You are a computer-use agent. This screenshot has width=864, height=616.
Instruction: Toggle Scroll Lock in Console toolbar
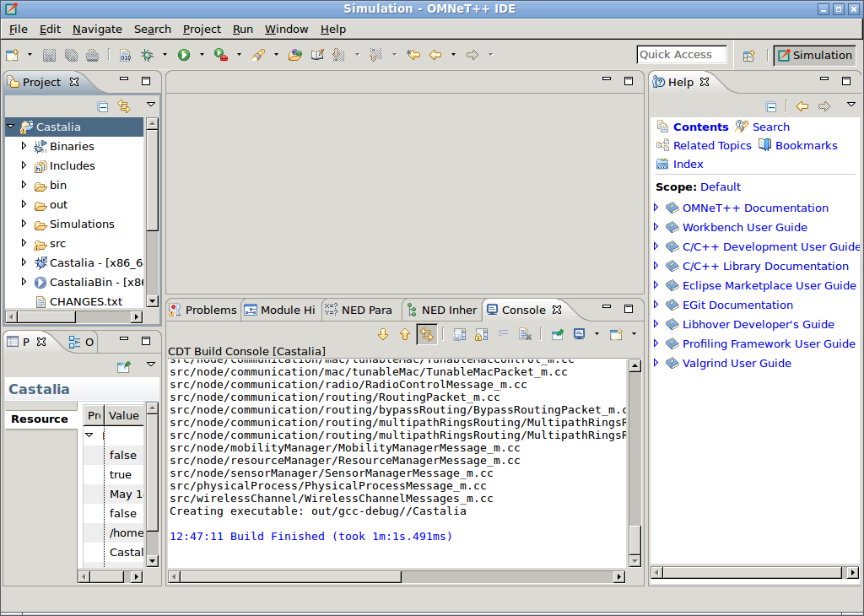point(482,334)
